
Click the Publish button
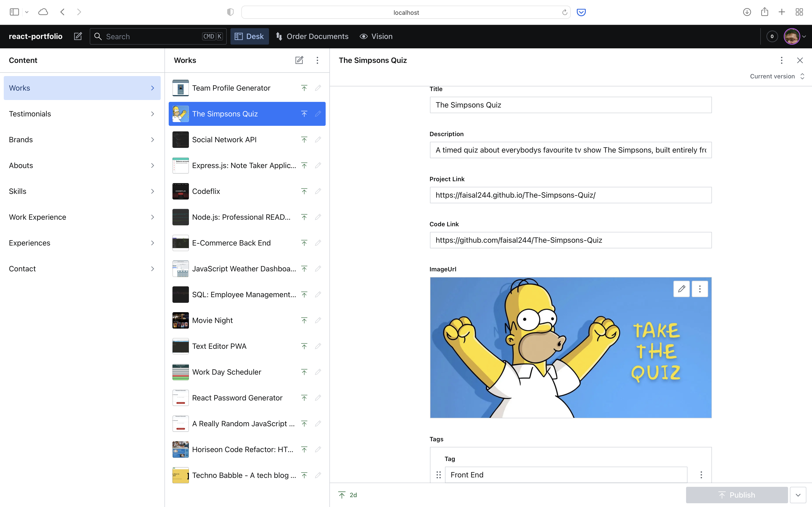(737, 495)
